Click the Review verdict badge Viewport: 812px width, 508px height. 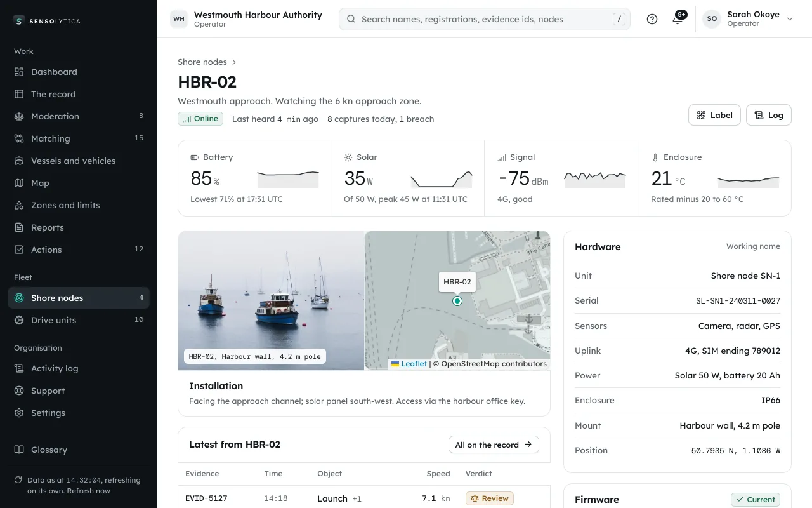tap(489, 498)
